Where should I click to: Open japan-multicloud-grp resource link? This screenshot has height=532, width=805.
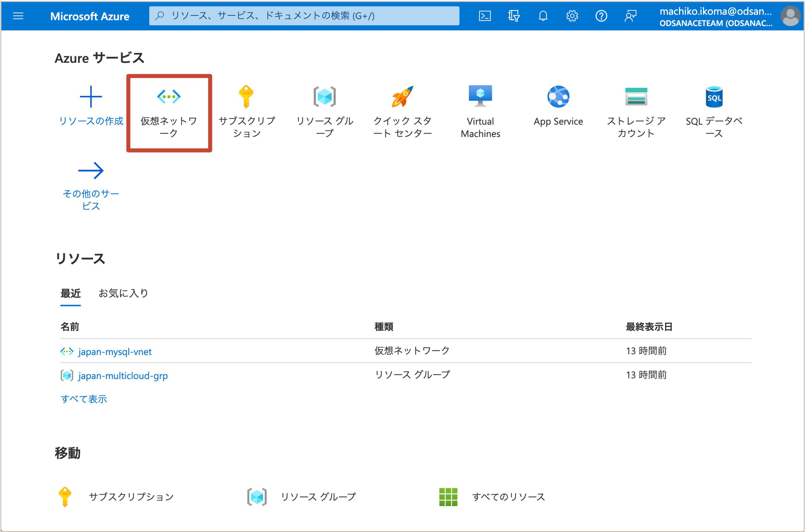click(x=123, y=376)
